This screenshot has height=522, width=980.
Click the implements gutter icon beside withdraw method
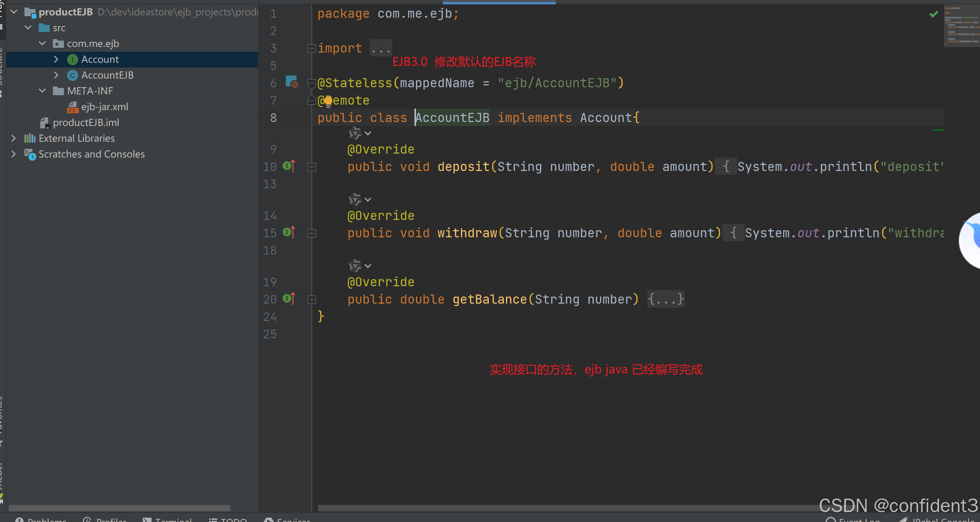[x=289, y=233]
